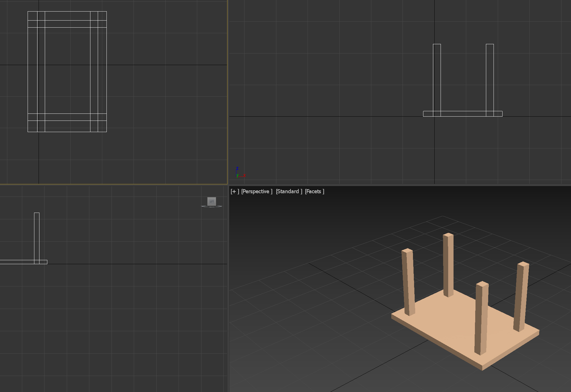This screenshot has height=392, width=571.
Task: Open the Facets per-view preference menu
Action: [314, 191]
